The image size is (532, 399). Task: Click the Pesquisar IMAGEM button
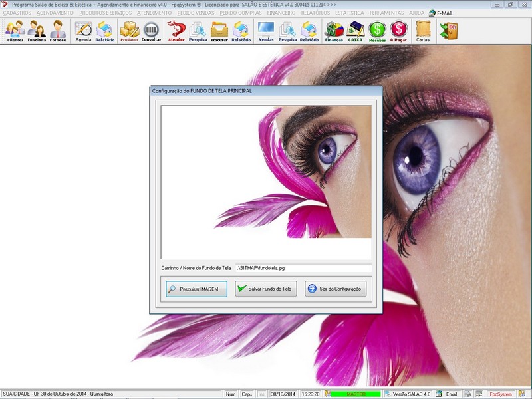click(x=196, y=289)
